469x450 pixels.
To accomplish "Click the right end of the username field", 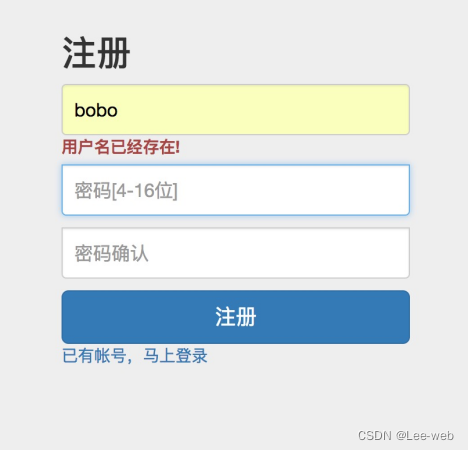I will (393, 110).
